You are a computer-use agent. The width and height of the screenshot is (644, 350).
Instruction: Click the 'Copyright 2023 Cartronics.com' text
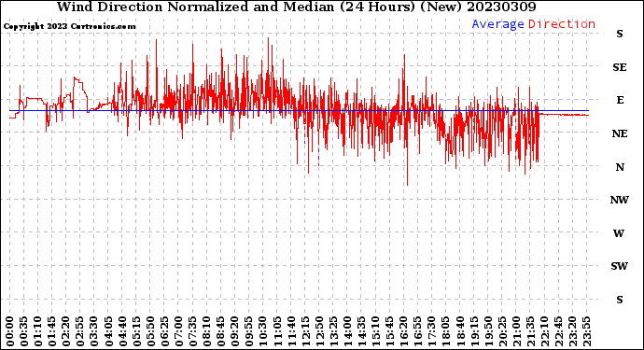point(69,26)
